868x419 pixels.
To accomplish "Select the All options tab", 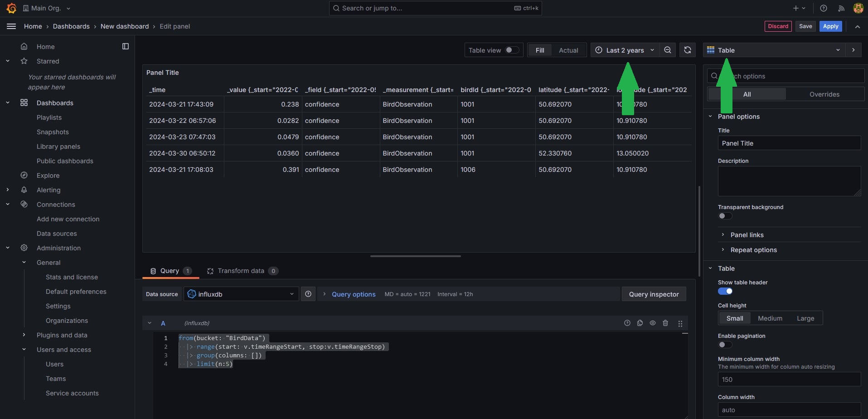I will pyautogui.click(x=747, y=94).
